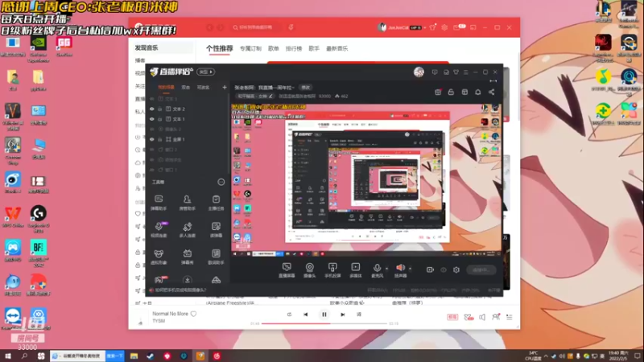The width and height of the screenshot is (644, 362).
Task: Click the start streaming button at bottom right
Action: (x=481, y=270)
